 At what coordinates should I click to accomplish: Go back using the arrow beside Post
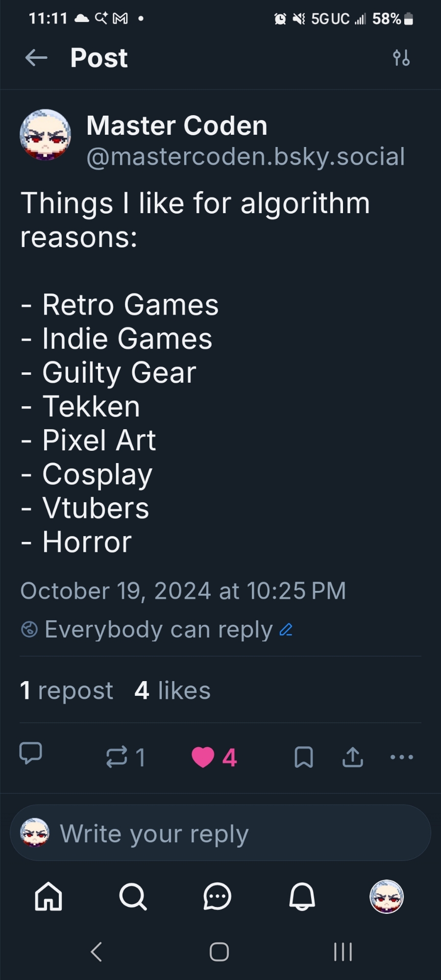coord(36,58)
